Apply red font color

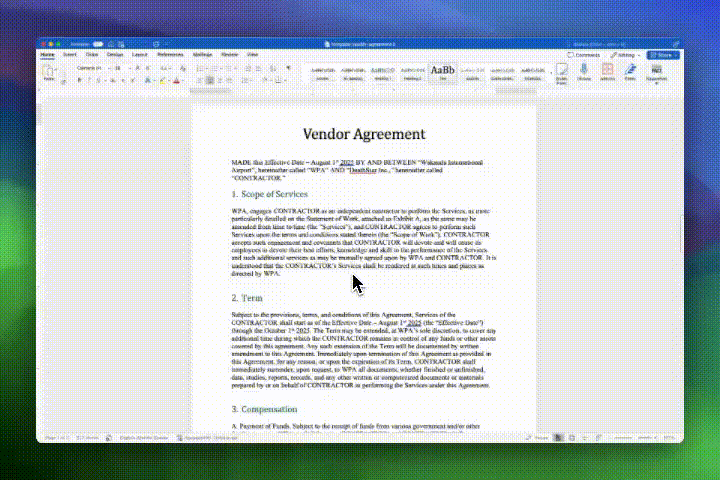pyautogui.click(x=176, y=80)
